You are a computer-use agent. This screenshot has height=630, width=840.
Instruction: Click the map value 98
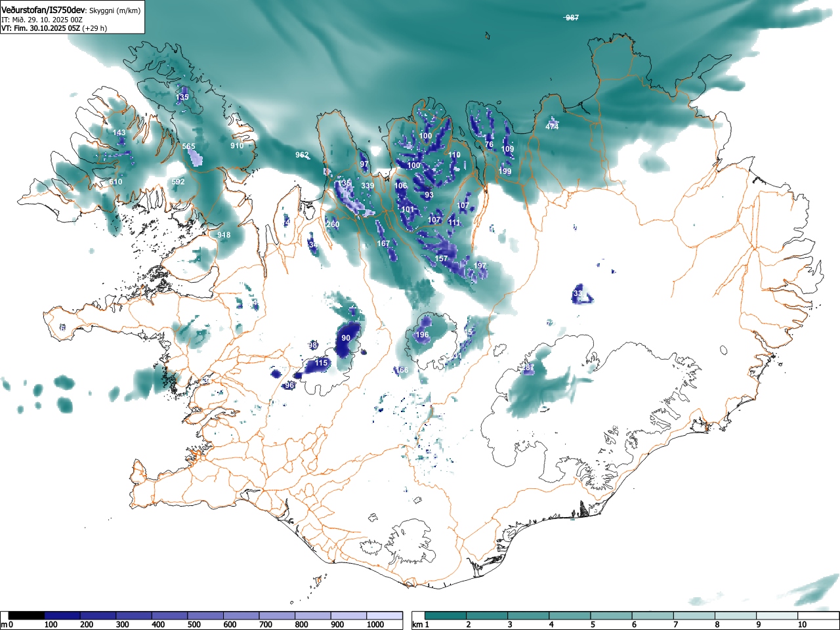coord(312,345)
